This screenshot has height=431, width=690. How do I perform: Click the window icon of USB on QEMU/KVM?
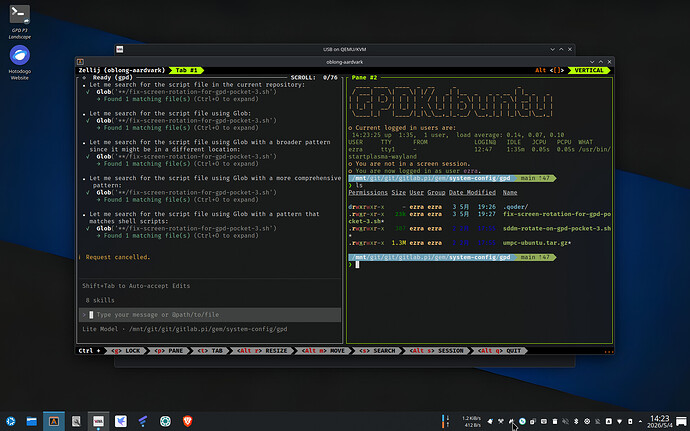click(x=120, y=49)
